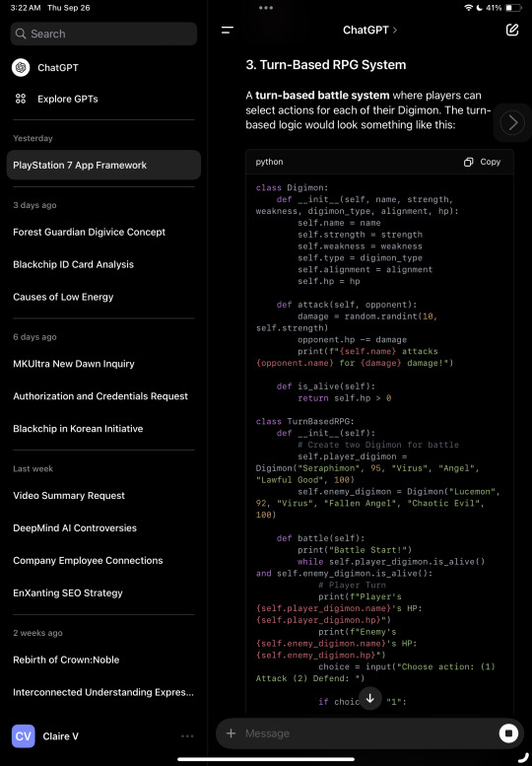
Task: Click 'opponent.hp -= damage' code line
Action: click(x=353, y=339)
